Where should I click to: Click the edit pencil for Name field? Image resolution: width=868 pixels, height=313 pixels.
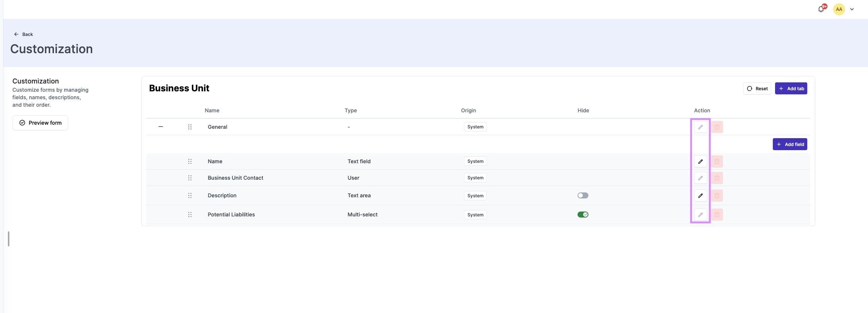tap(700, 161)
